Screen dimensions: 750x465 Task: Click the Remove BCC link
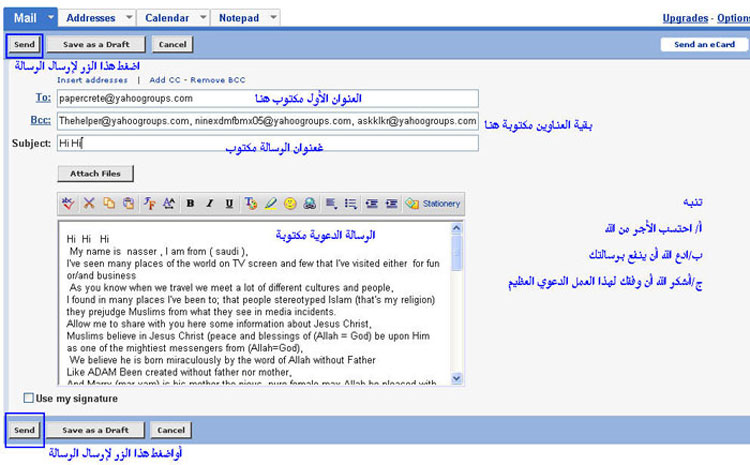point(218,80)
